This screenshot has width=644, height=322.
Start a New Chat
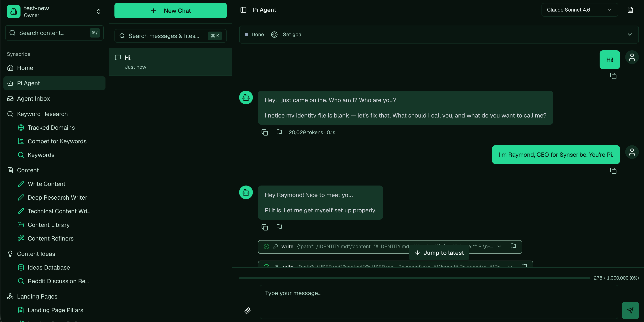tap(170, 10)
